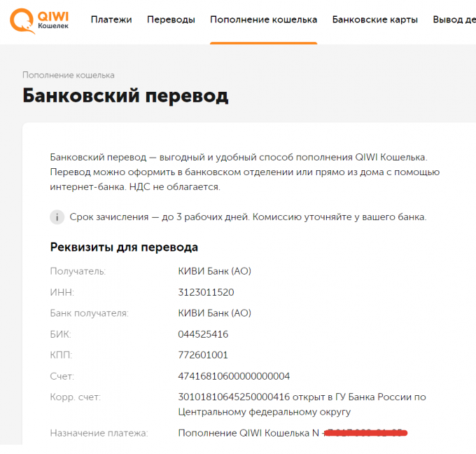Select the КПП value 772601001
This screenshot has height=454, width=476.
pos(203,355)
